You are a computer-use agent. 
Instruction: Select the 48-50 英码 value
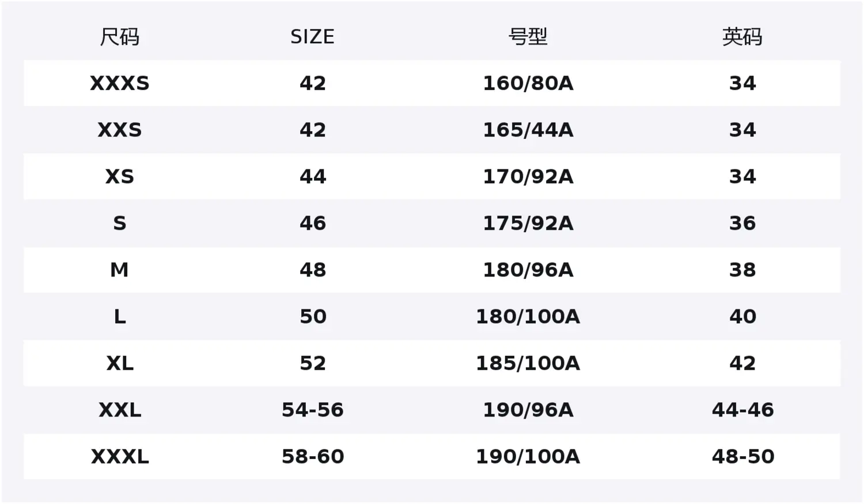tap(742, 457)
